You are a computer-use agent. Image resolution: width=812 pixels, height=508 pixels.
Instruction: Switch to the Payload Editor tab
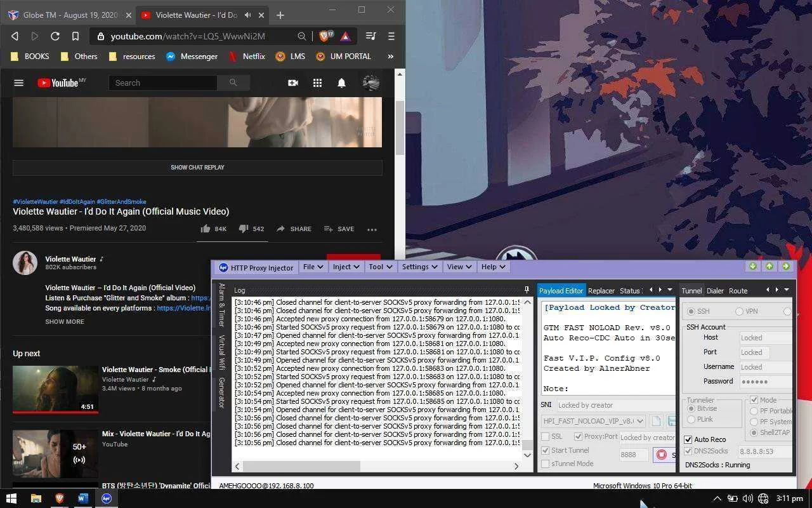pyautogui.click(x=561, y=290)
